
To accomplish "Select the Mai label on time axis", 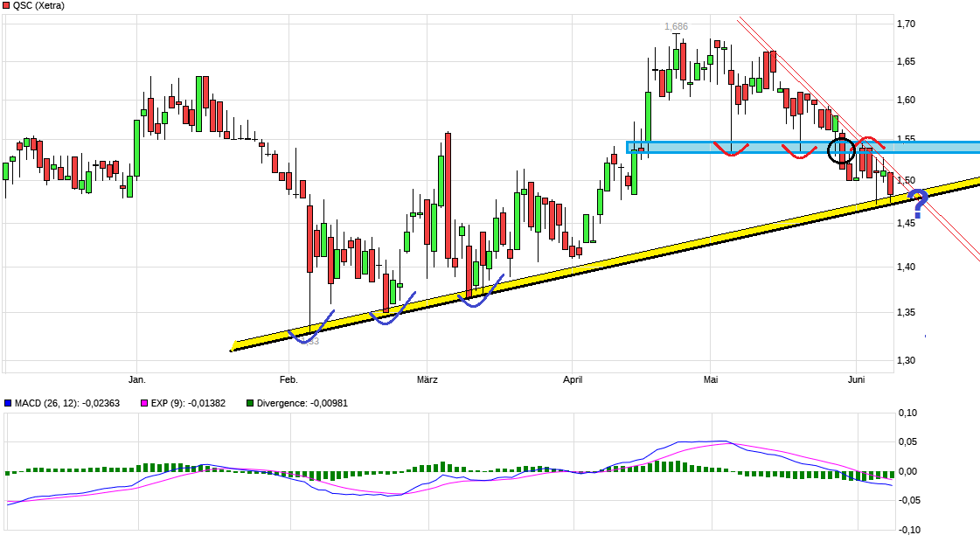I will (711, 379).
